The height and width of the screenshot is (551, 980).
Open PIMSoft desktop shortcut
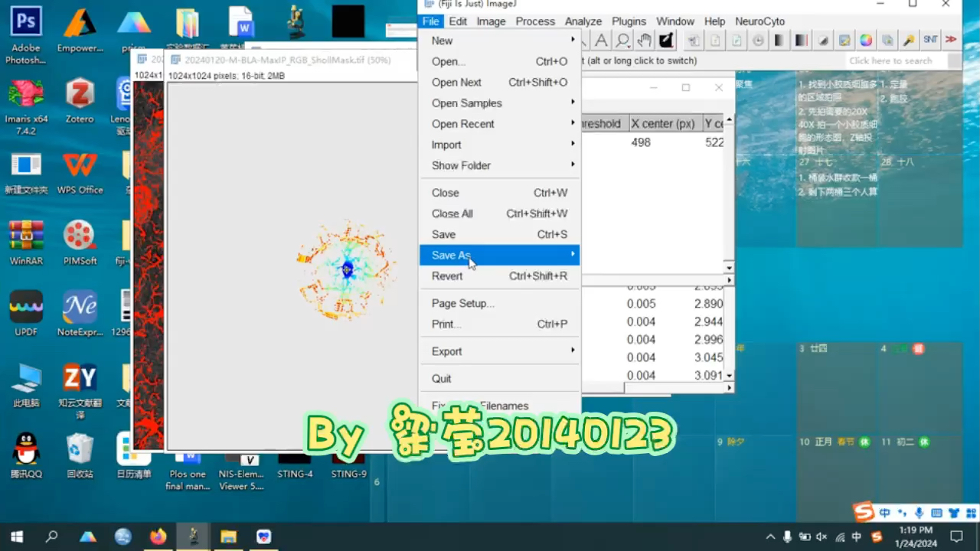(x=80, y=243)
